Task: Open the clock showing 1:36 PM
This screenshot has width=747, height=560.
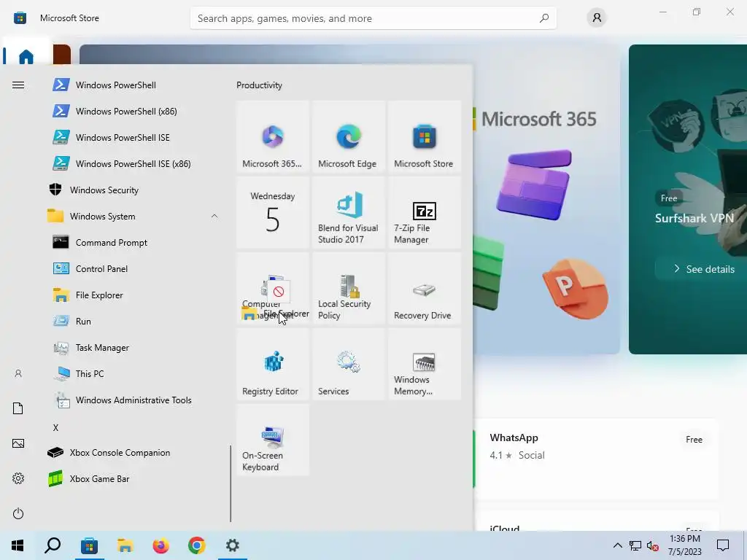Action: pyautogui.click(x=684, y=545)
